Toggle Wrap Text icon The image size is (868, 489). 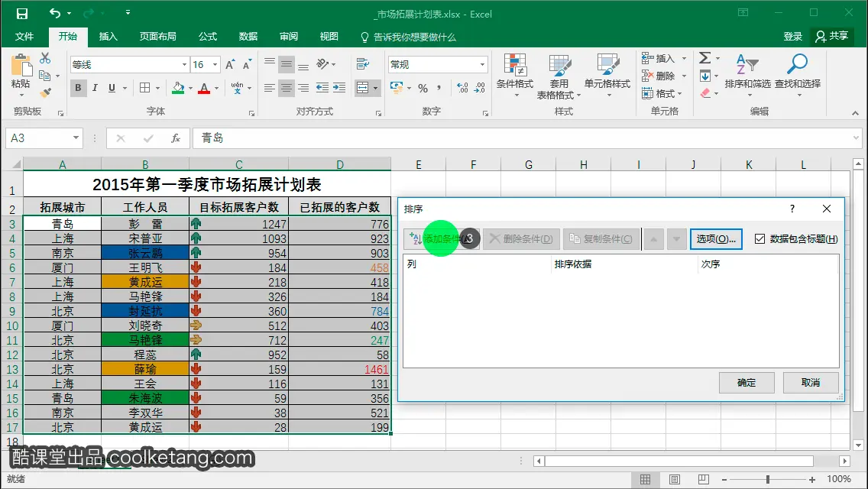click(x=363, y=64)
